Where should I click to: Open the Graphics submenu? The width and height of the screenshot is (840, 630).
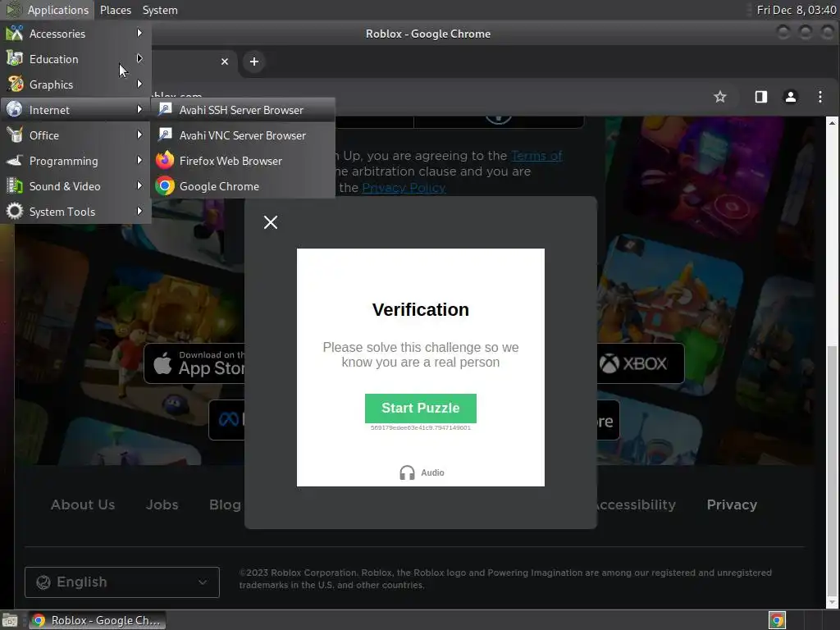point(75,84)
